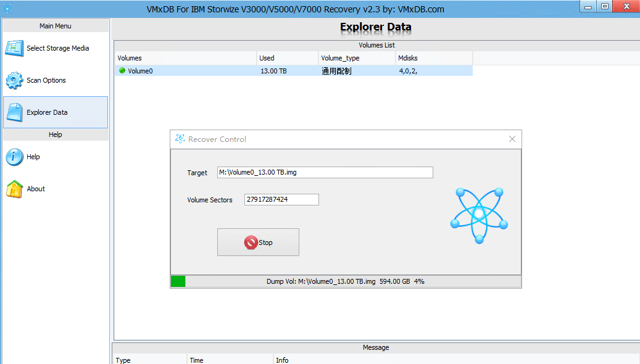640x364 pixels.
Task: Click the Scan Options gear icon
Action: (14, 80)
